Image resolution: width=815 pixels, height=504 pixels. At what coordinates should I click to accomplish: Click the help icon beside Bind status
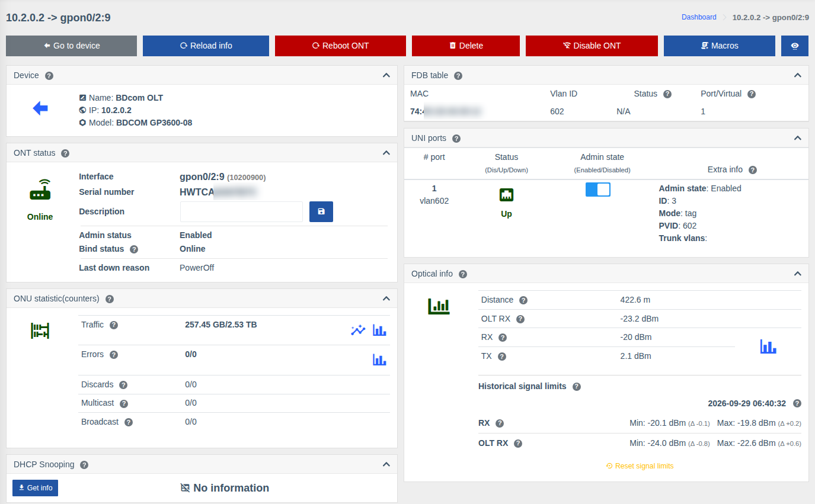click(134, 249)
